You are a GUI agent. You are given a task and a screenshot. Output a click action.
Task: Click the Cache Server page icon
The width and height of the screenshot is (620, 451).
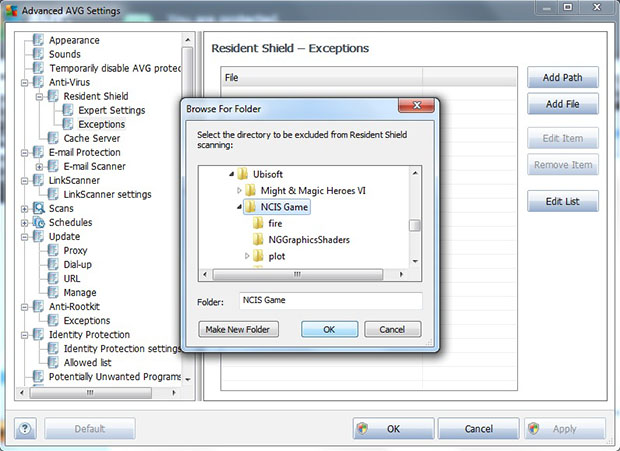(x=53, y=138)
